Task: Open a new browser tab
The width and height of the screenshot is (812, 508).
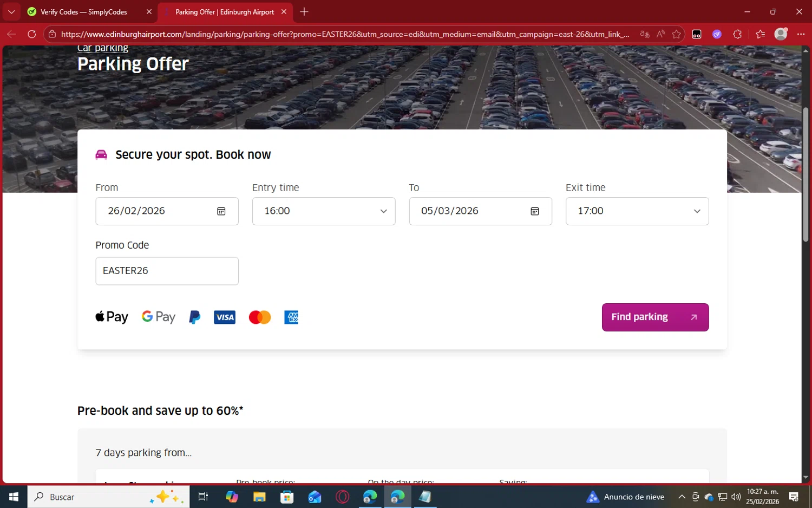Action: 304,12
